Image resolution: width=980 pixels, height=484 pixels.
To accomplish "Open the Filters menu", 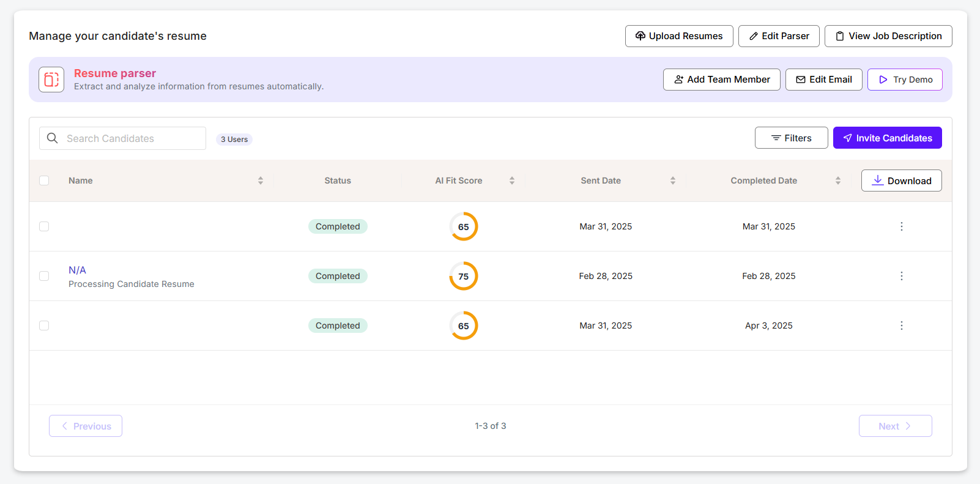I will pyautogui.click(x=791, y=138).
